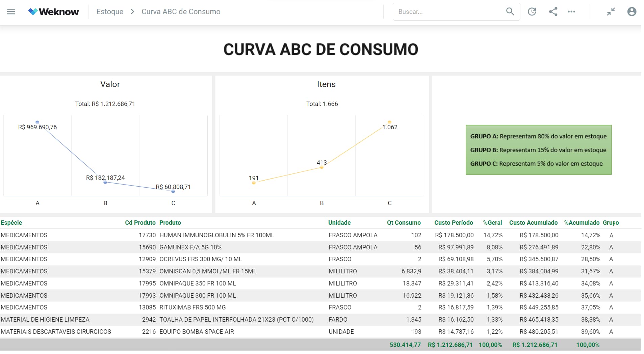Select GAMUNEX F/A 5G 10% product
This screenshot has height=354, width=644.
click(190, 247)
